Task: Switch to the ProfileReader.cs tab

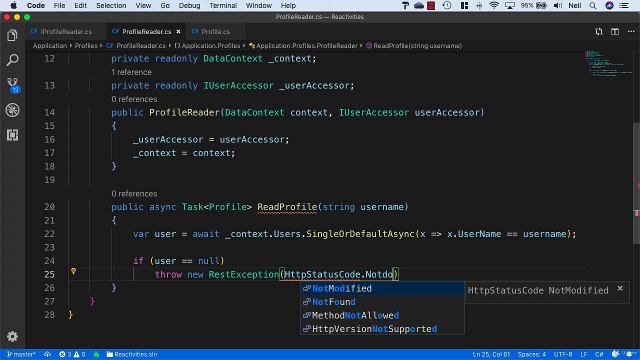Action: click(146, 31)
